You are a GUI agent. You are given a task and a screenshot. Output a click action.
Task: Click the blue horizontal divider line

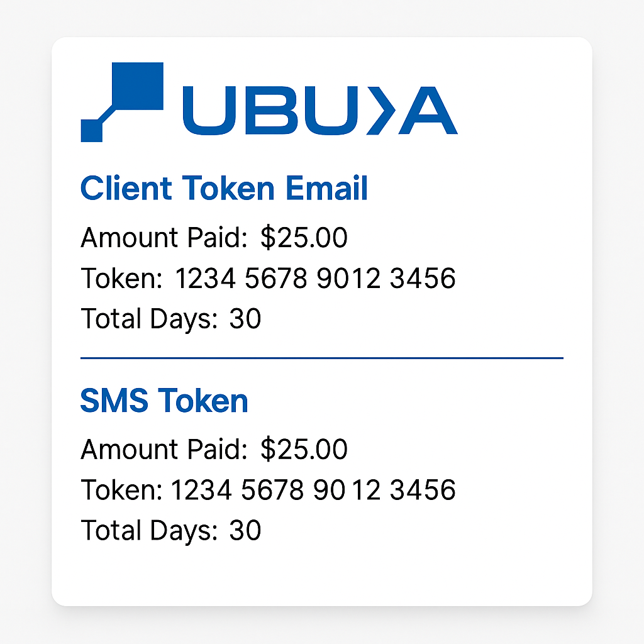[322, 358]
